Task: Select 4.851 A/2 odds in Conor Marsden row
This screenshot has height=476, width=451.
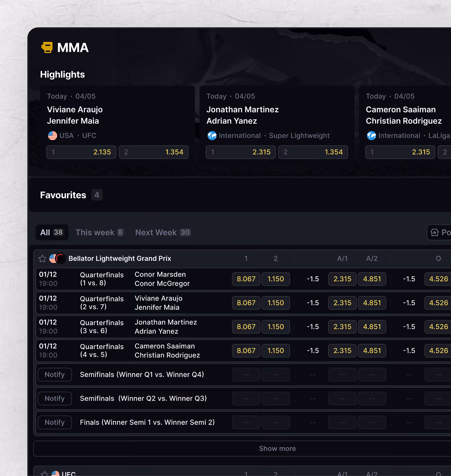Action: pos(372,279)
